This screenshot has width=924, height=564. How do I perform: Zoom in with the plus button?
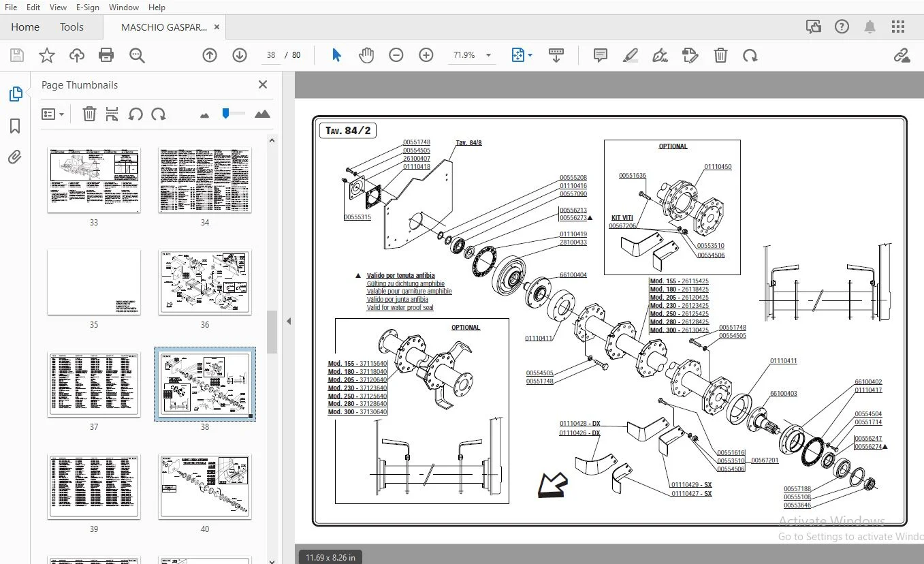(426, 55)
